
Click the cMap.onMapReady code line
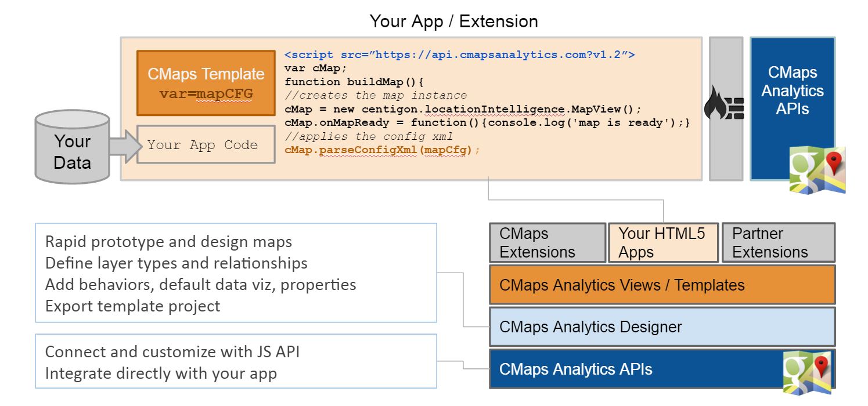point(487,123)
